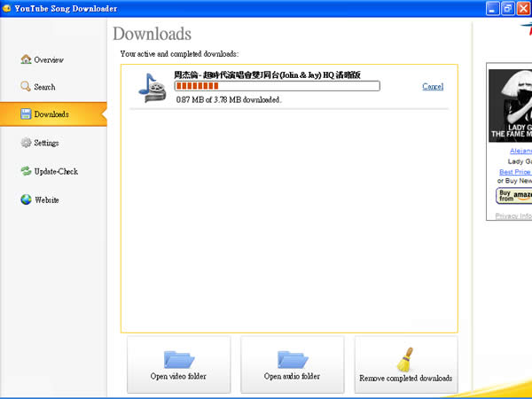Click the blue folder icon for audio folder

click(293, 360)
